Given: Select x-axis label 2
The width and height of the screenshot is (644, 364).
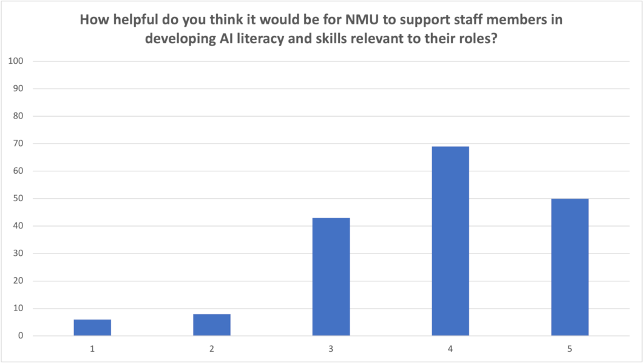Looking at the screenshot, I should [212, 348].
